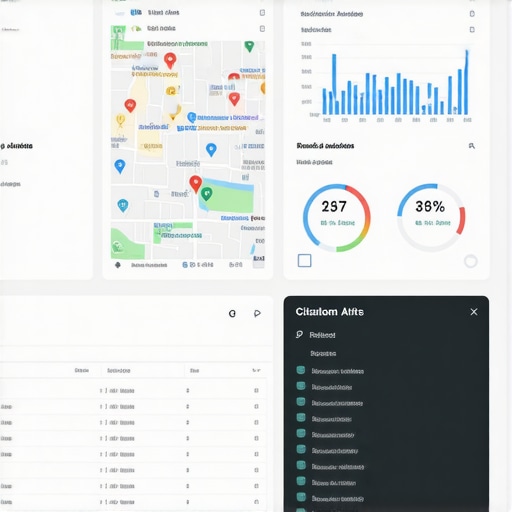Viewport: 512px width, 512px height.
Task: Select the red pin above the yellow exclamation marker
Action: click(130, 105)
